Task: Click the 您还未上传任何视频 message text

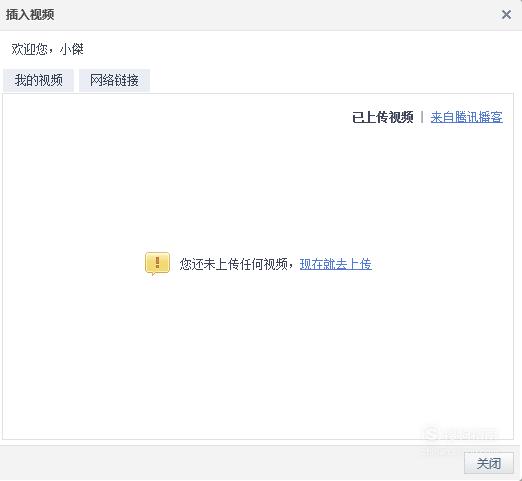Action: [233, 264]
